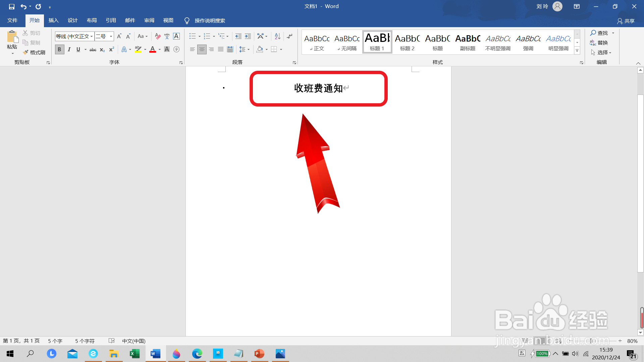Open the font name dropdown
The image size is (644, 362).
point(91,36)
